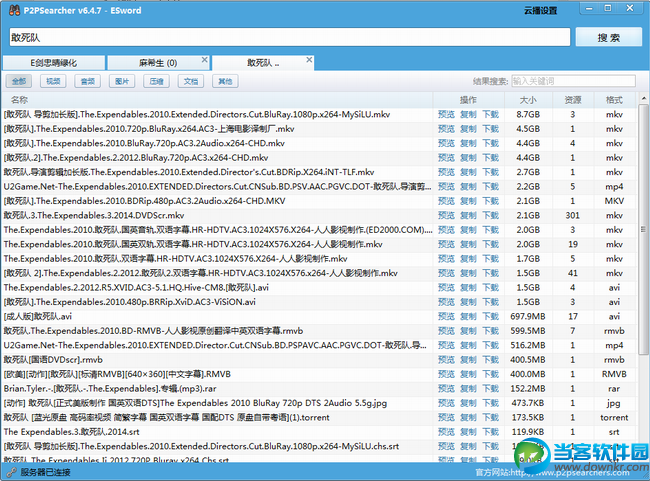Filter results by 文档 documents

pos(190,81)
